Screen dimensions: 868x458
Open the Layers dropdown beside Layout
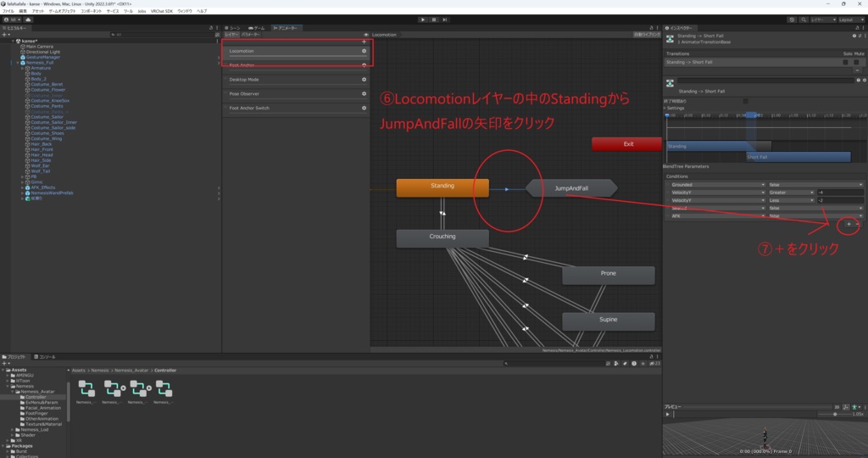[x=823, y=20]
